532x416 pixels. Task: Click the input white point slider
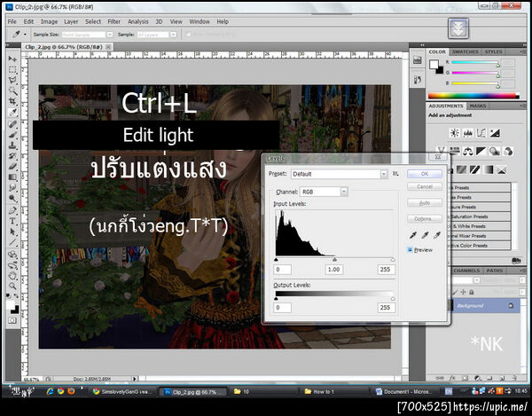[x=393, y=260]
